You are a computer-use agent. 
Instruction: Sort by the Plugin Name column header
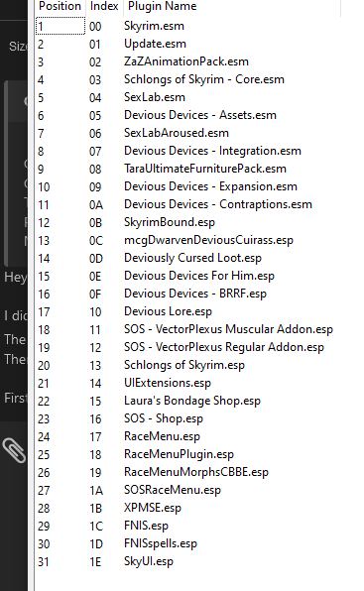(x=162, y=6)
